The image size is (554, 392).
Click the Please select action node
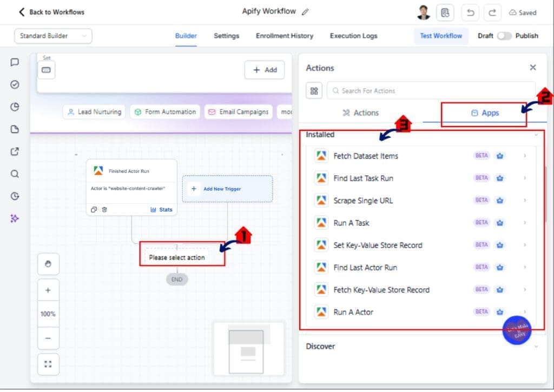[x=177, y=257]
